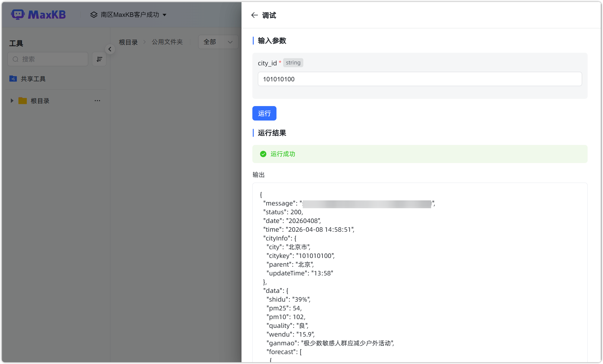Click the 共享工具 folder icon
The image size is (603, 364).
coord(13,79)
